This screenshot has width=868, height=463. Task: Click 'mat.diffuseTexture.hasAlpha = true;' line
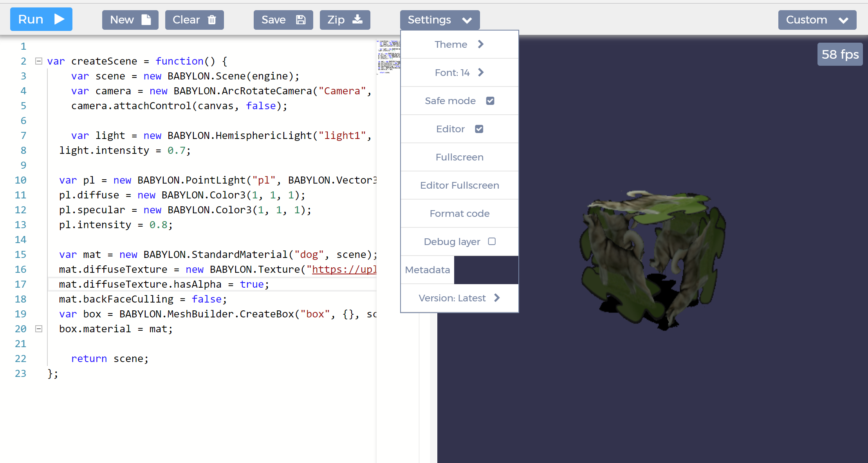pyautogui.click(x=164, y=284)
